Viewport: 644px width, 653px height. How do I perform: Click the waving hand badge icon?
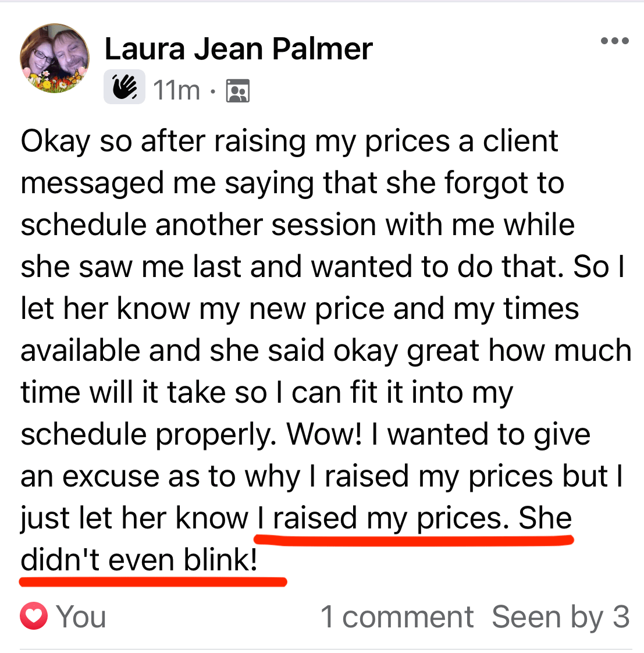(x=124, y=88)
